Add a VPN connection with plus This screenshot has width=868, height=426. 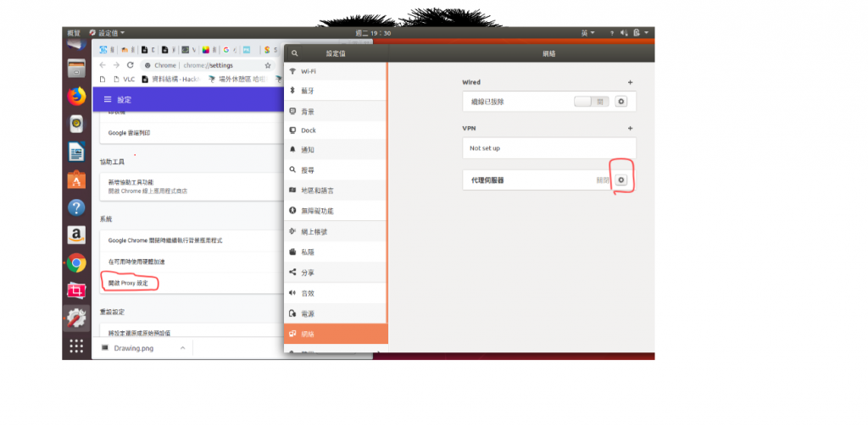630,129
